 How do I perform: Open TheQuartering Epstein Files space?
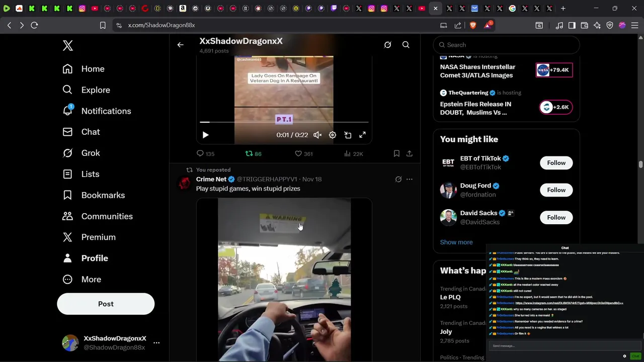pos(475,108)
